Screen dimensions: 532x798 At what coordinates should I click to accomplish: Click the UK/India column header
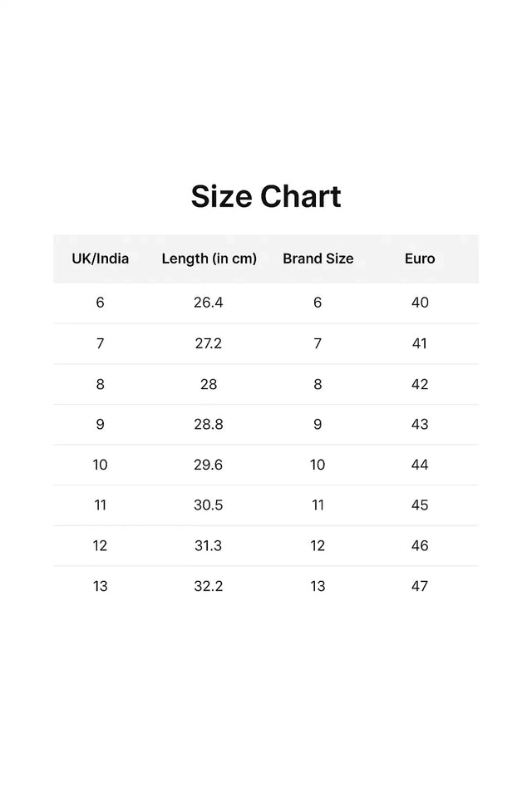[100, 259]
